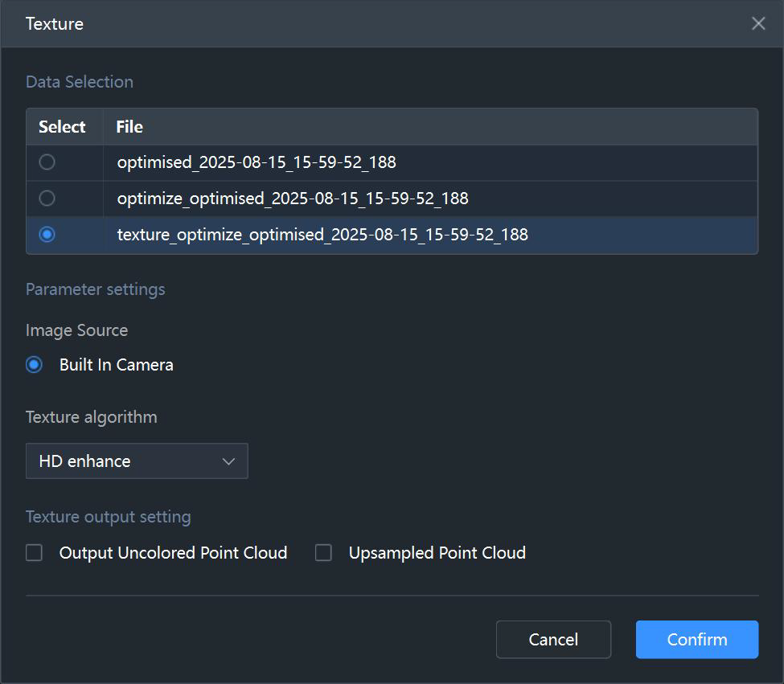Click the File column header
This screenshot has width=784, height=684.
(x=129, y=127)
